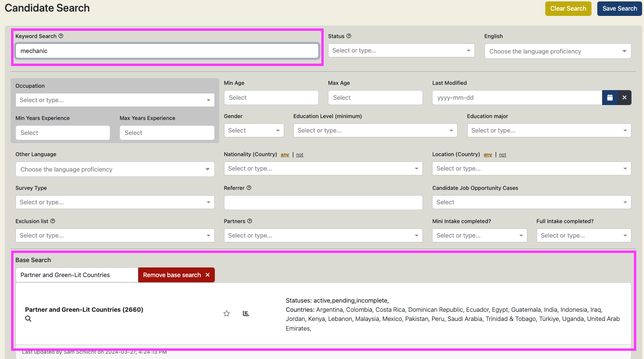Image resolution: width=644 pixels, height=359 pixels.
Task: Set Nationality filter back to 'any'
Action: pyautogui.click(x=285, y=154)
